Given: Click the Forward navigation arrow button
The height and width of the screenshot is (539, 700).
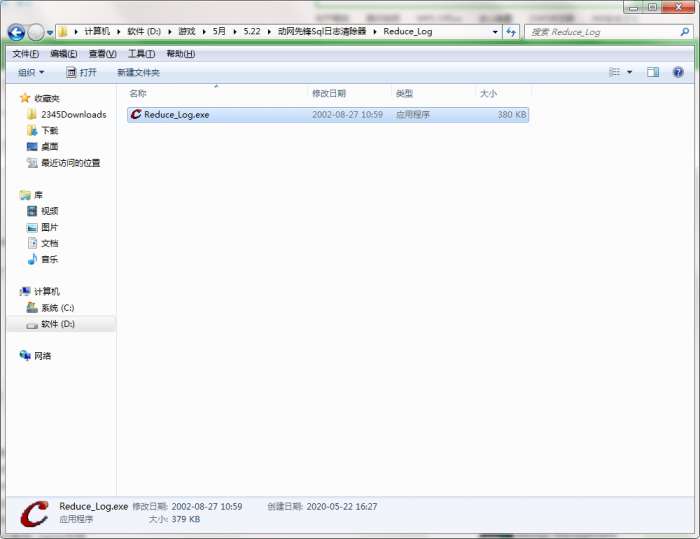Looking at the screenshot, I should 36,32.
